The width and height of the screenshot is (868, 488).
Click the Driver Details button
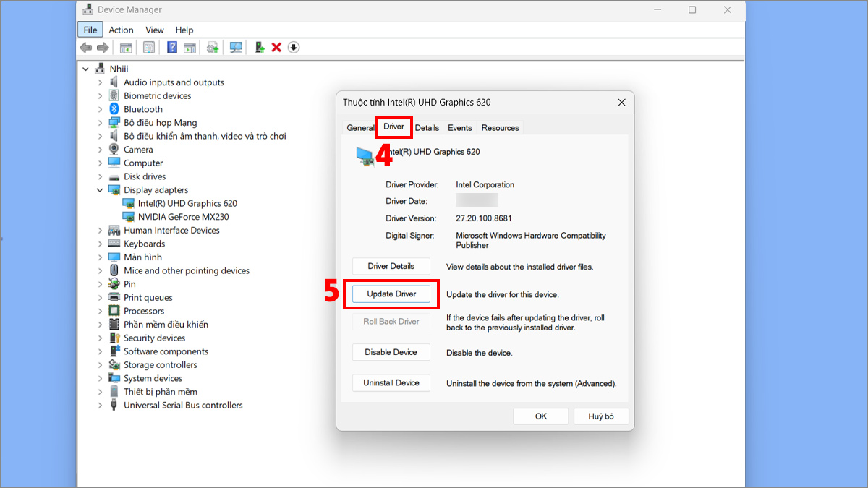pos(391,266)
